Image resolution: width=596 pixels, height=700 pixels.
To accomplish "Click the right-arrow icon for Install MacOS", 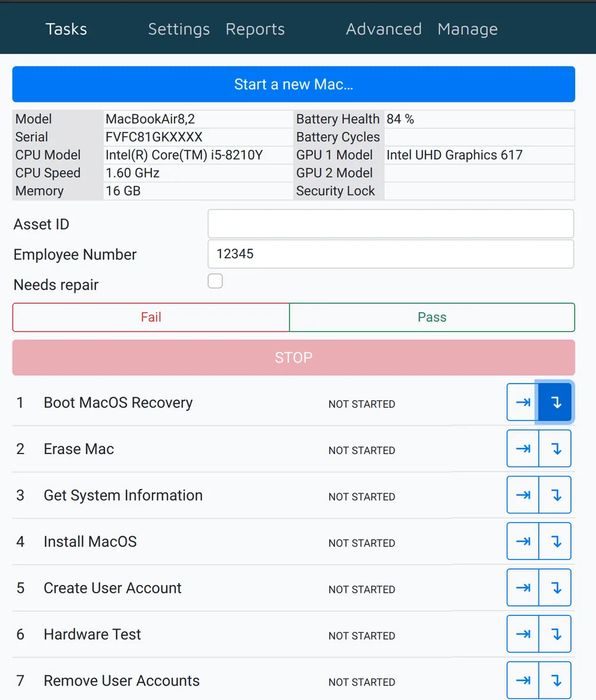I will 523,542.
